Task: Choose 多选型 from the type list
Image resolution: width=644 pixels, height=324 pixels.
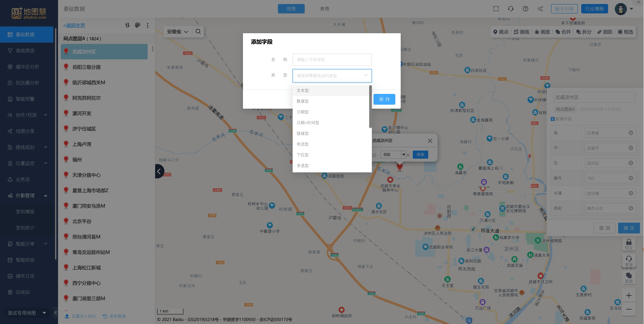Action: point(331,166)
